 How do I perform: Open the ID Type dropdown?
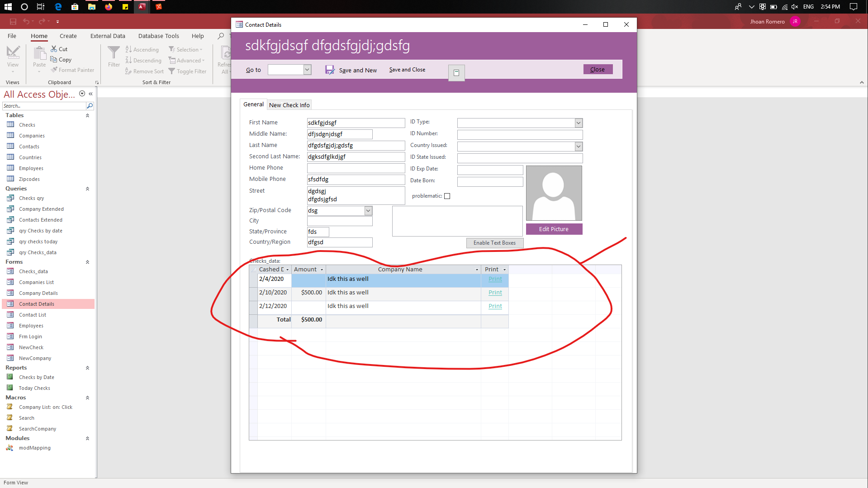[x=579, y=123]
